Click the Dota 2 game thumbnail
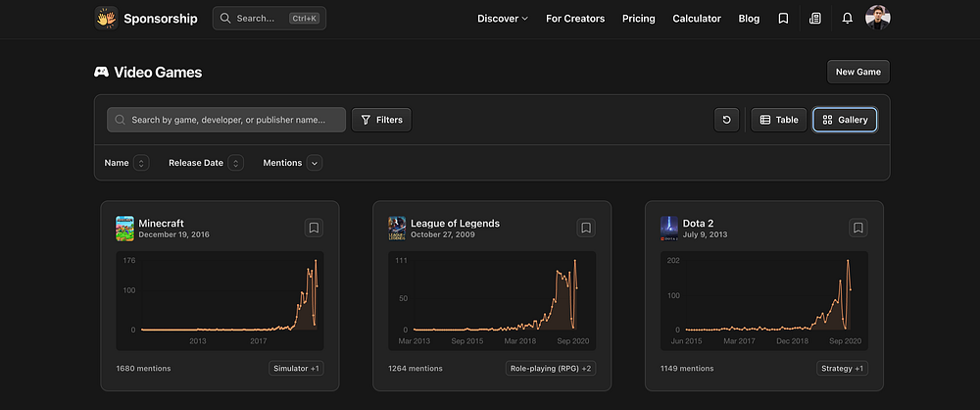The image size is (980, 410). [669, 229]
